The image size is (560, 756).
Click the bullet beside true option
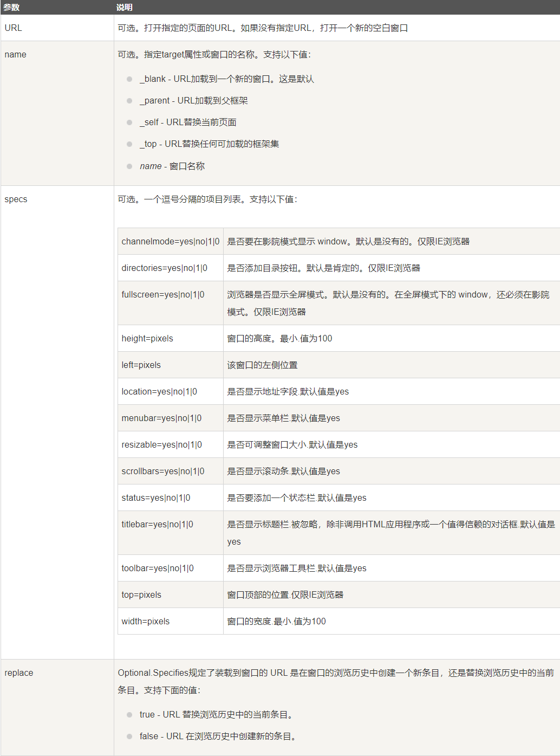[129, 715]
